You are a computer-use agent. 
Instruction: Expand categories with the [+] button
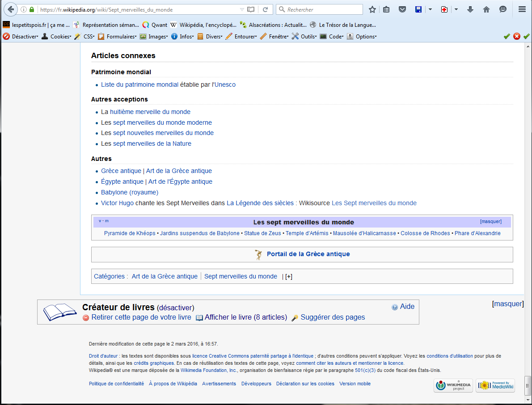point(289,276)
